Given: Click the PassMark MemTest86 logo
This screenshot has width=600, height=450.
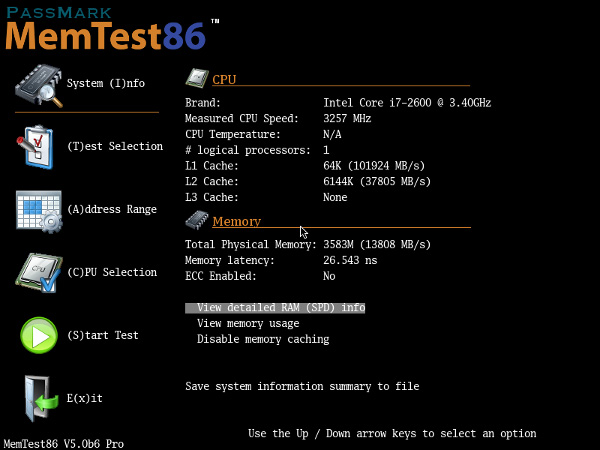Looking at the screenshot, I should click(112, 28).
